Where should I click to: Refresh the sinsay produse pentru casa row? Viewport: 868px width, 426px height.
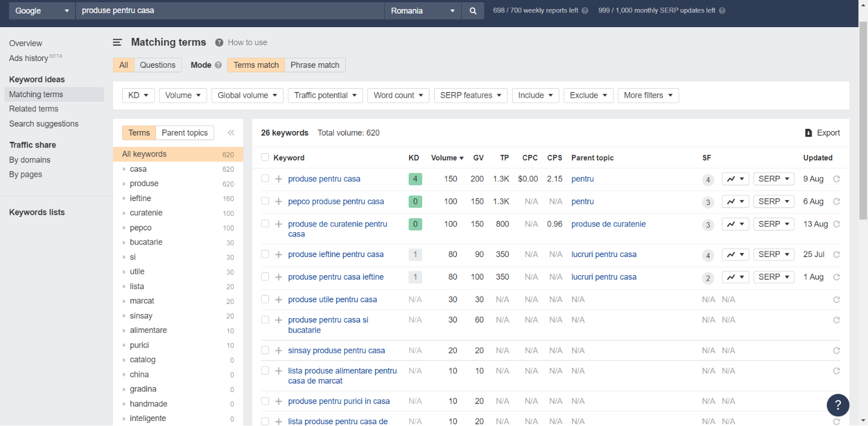click(x=836, y=351)
